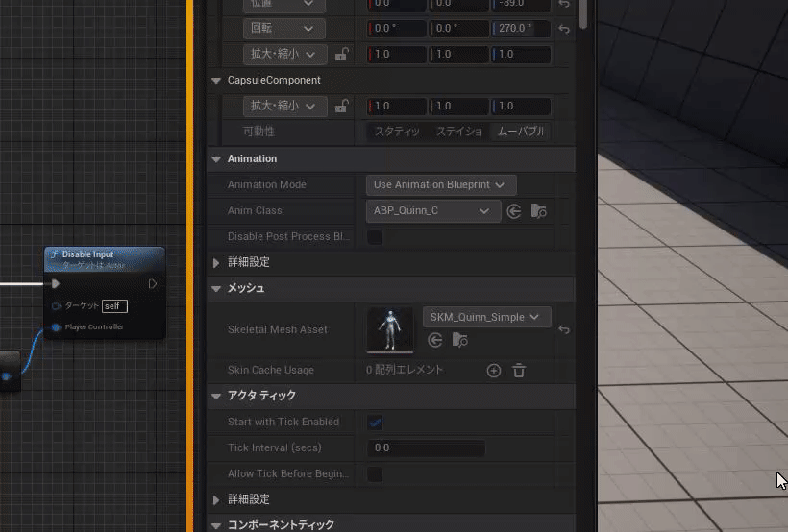Click the Tick Interval value field
788x532 pixels.
[426, 448]
